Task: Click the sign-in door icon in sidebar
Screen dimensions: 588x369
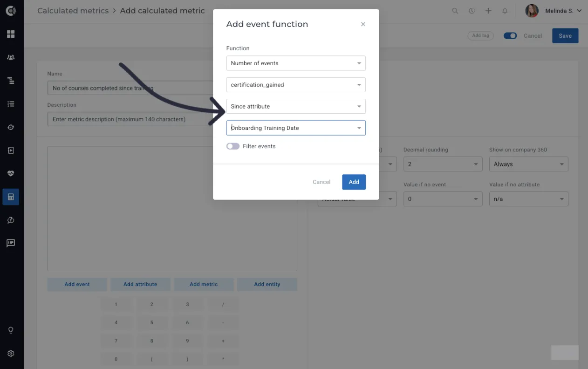Action: 11,150
